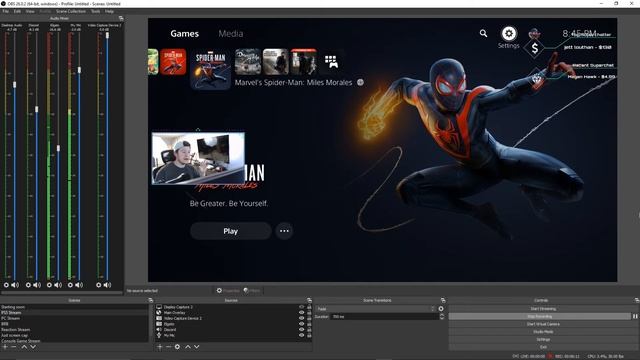The height and width of the screenshot is (360, 640).
Task: Mute the Video Capture Device 2 channel
Action: pos(107,285)
